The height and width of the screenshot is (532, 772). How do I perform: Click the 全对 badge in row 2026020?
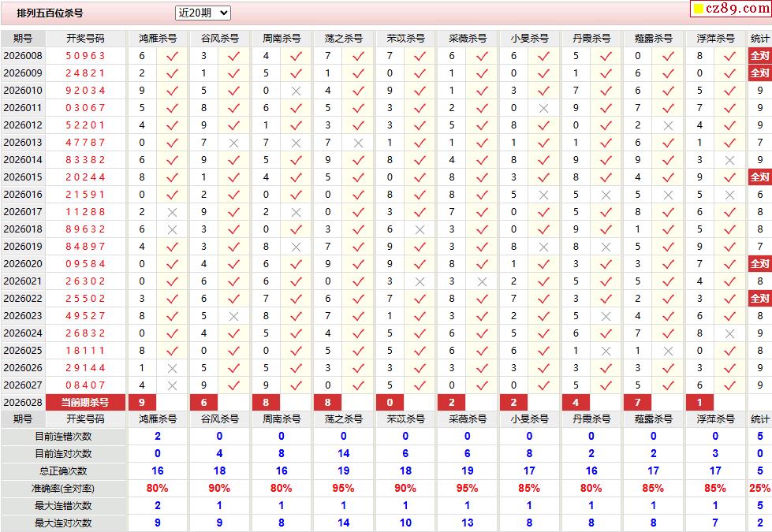click(x=759, y=264)
